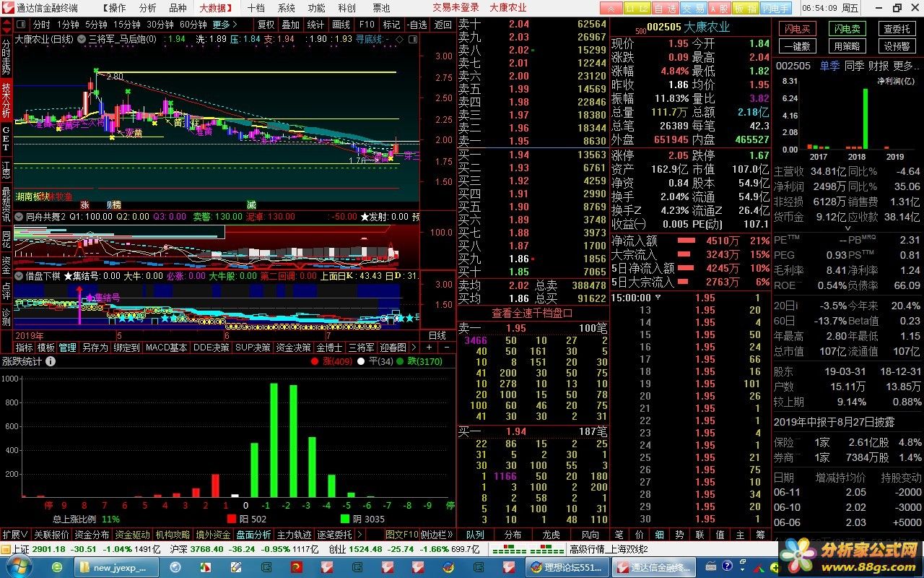Select the 资金决策 indicator tab
Image resolution: width=924 pixels, height=578 pixels.
pos(293,348)
